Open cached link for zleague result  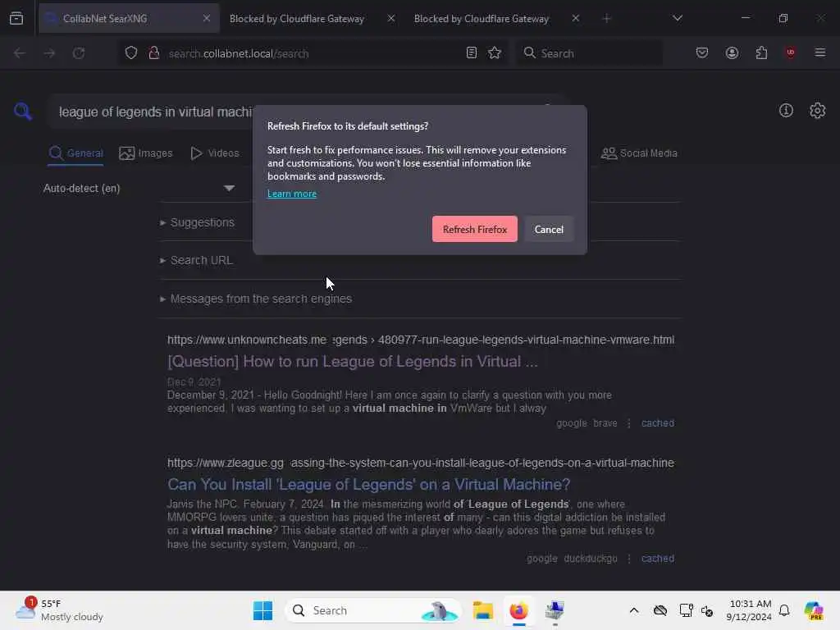(x=658, y=558)
